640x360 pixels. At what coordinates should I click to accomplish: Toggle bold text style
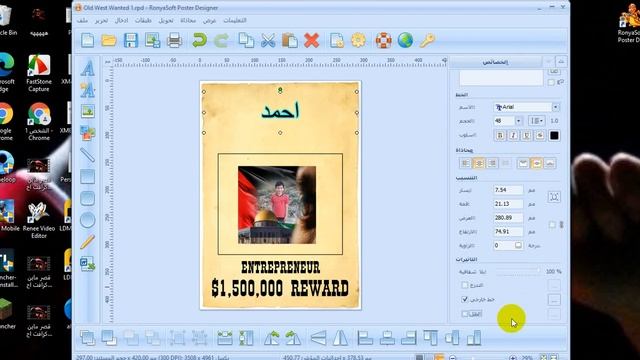tap(500, 135)
